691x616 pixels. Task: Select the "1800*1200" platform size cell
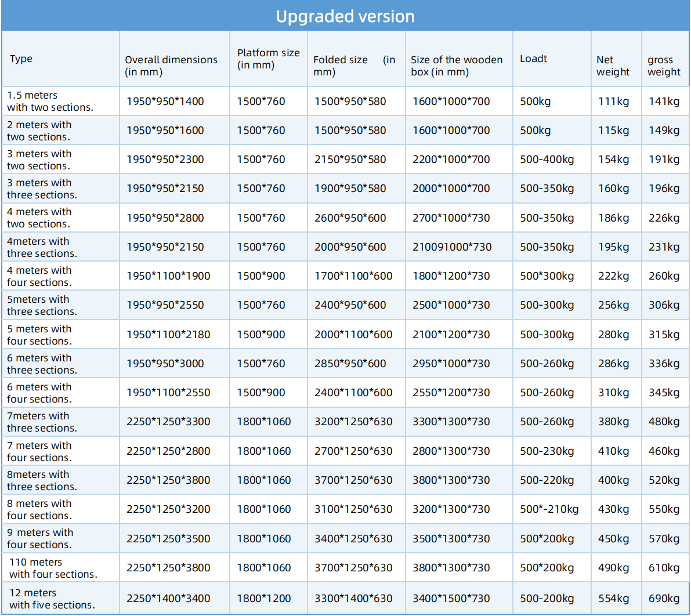[263, 598]
